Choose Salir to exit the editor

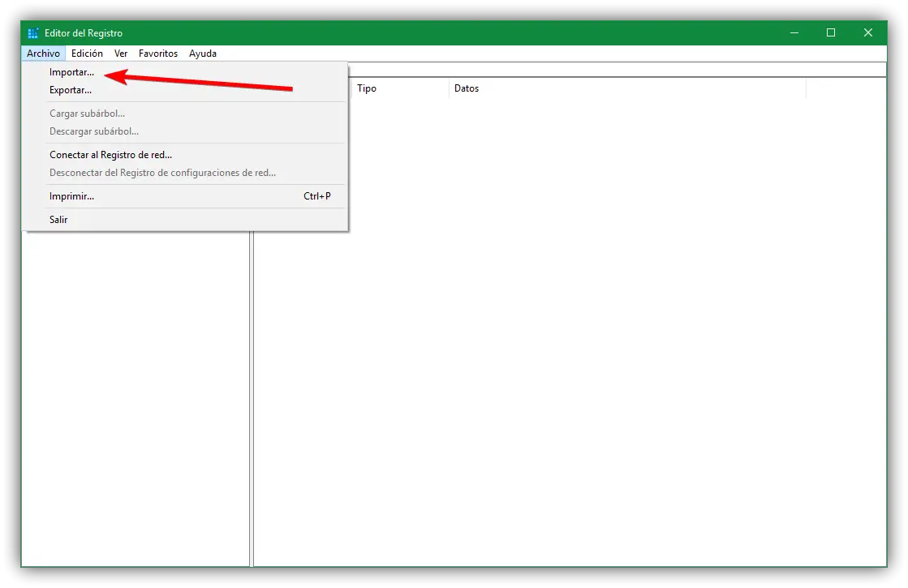click(185, 220)
